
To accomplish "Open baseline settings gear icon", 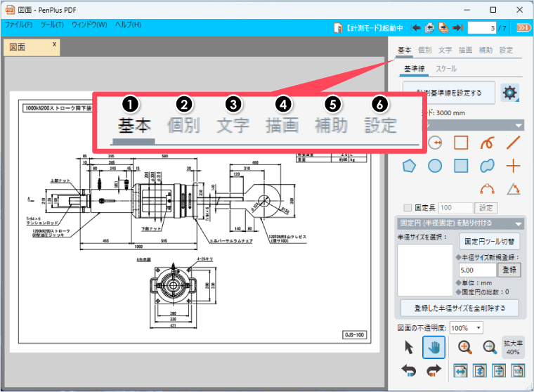I will (x=509, y=93).
